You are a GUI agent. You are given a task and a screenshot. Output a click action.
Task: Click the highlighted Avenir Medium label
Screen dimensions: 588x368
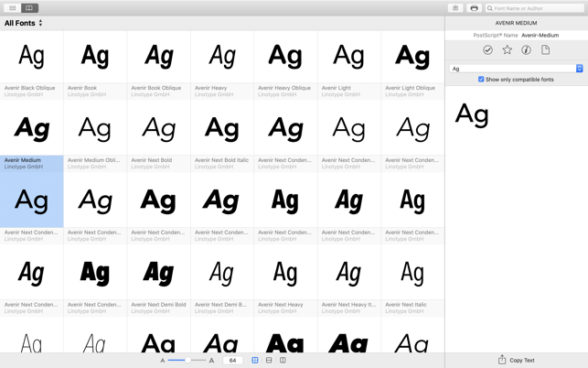click(23, 160)
